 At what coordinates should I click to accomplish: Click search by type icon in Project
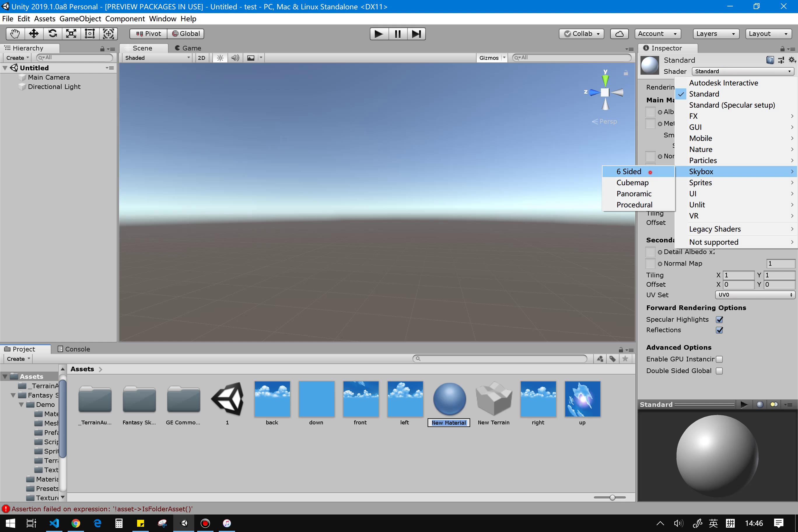(x=600, y=359)
